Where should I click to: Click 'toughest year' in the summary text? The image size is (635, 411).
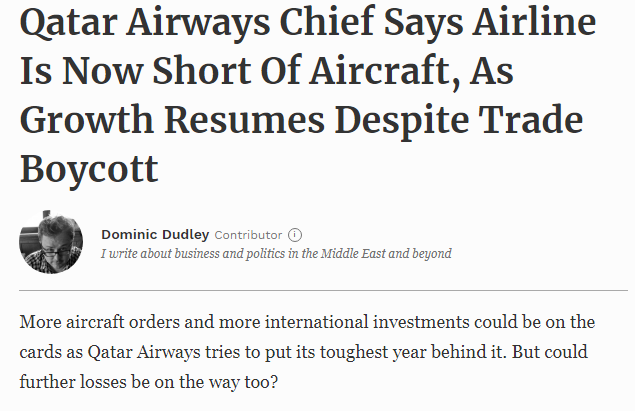373,352
